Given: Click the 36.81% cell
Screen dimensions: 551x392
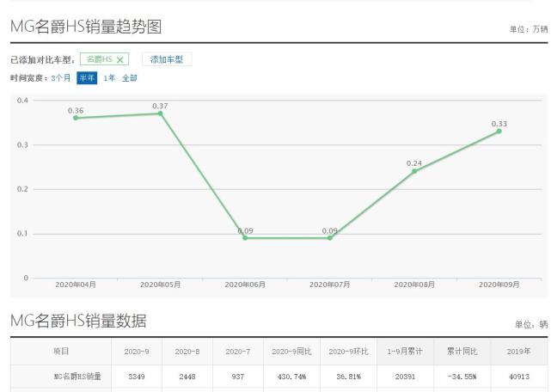Looking at the screenshot, I should pos(349,377).
